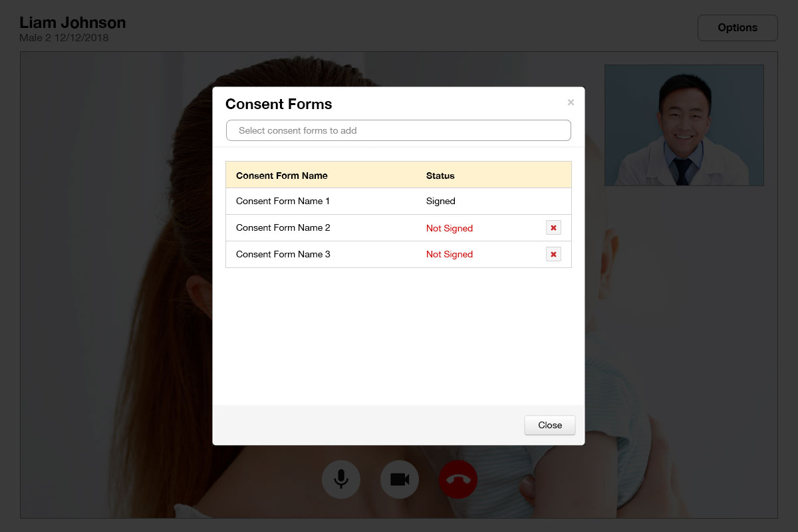Screen dimensions: 798x532
Task: Click Not Signed status for Form Name 2
Action: [450, 228]
